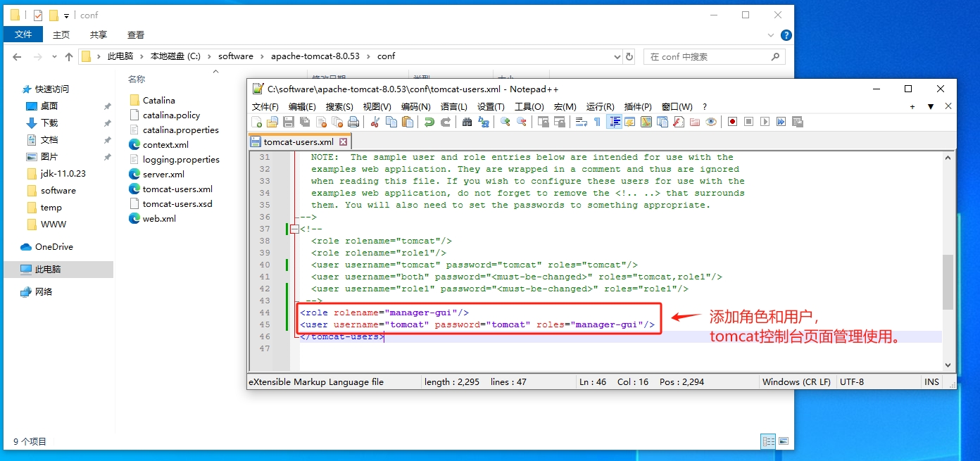980x461 pixels.
Task: Click the Notepad++ editor vertical scrollbar thumb
Action: click(948, 282)
